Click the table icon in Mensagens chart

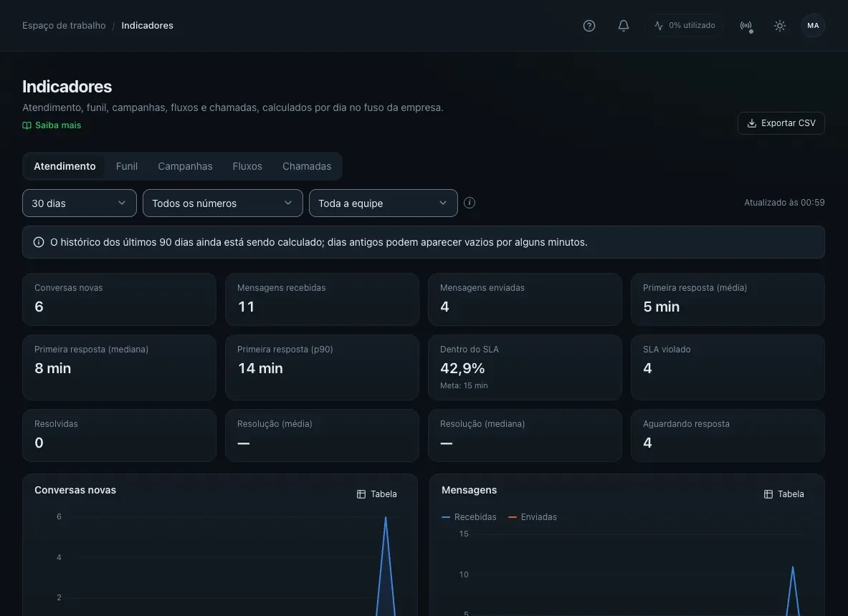[768, 494]
